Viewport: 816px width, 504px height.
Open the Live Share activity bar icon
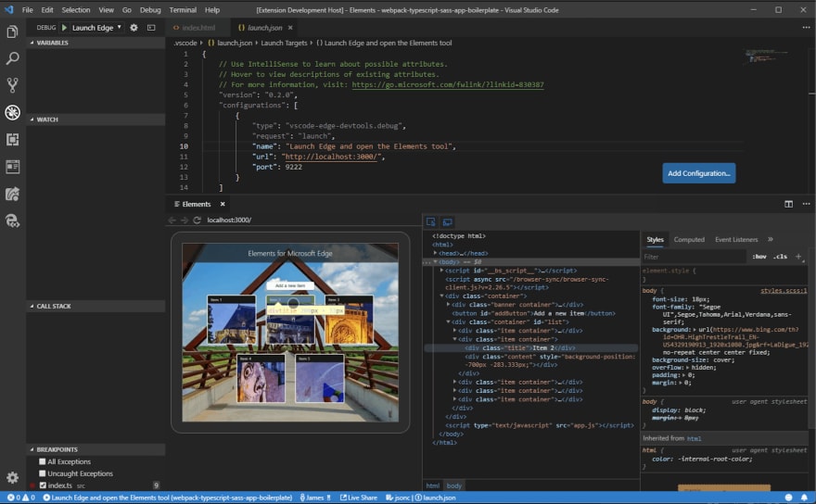12,194
